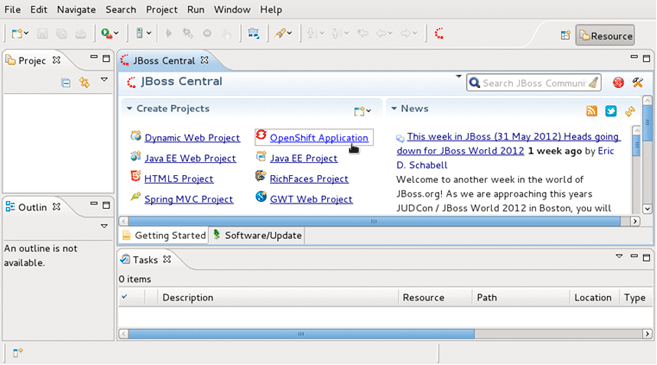
Task: Click the Tasks completion checkmark column header
Action: (x=124, y=297)
